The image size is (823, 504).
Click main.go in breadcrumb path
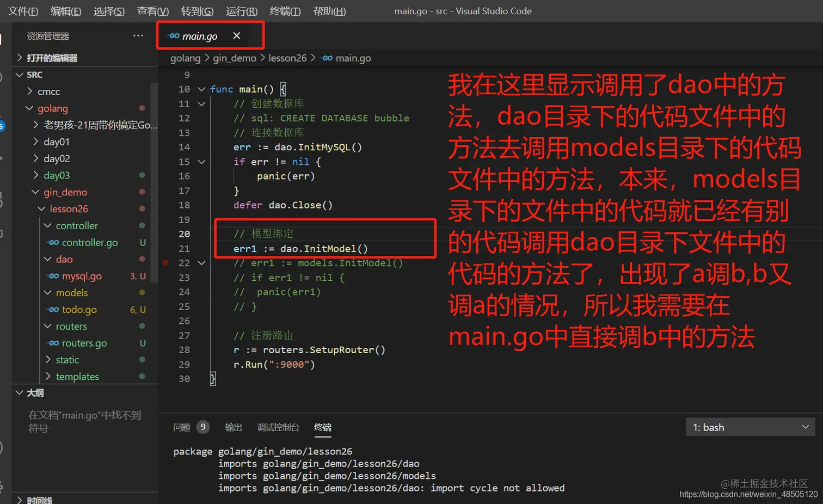tap(353, 58)
